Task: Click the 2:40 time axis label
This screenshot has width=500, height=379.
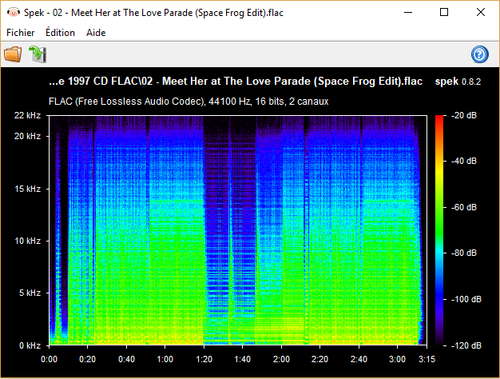Action: (359, 359)
